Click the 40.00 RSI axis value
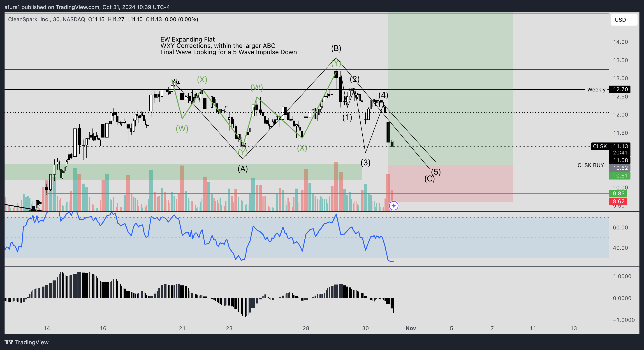Screen dimensions: 644x350 tap(620, 248)
